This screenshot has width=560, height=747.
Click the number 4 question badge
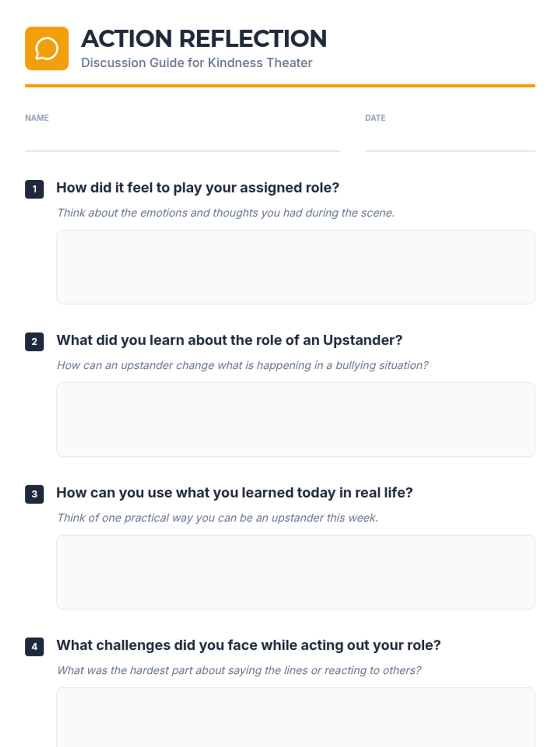coord(35,647)
